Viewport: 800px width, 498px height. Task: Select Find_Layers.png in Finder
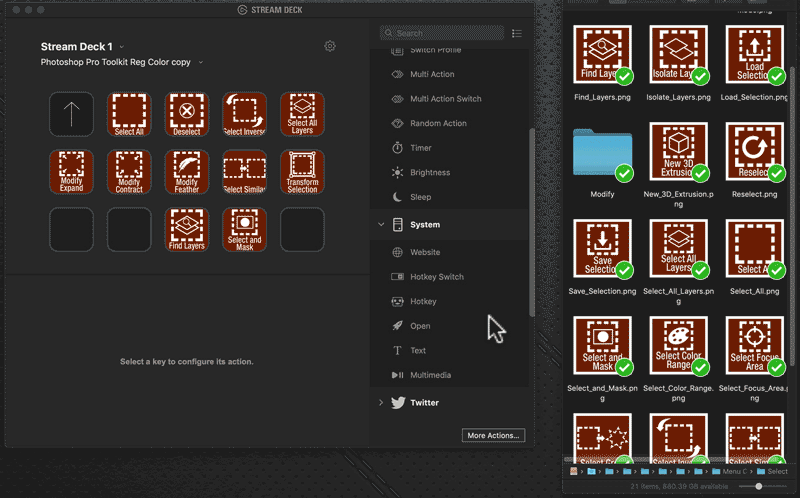[602, 54]
